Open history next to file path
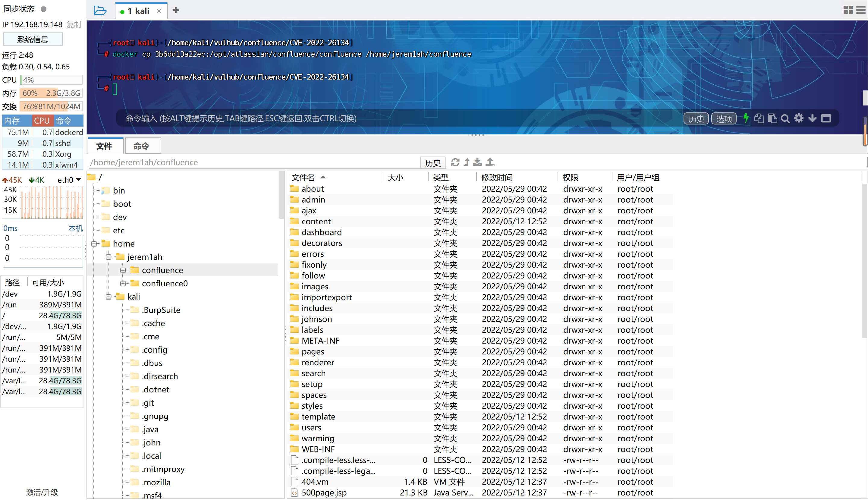This screenshot has width=868, height=500. (433, 162)
